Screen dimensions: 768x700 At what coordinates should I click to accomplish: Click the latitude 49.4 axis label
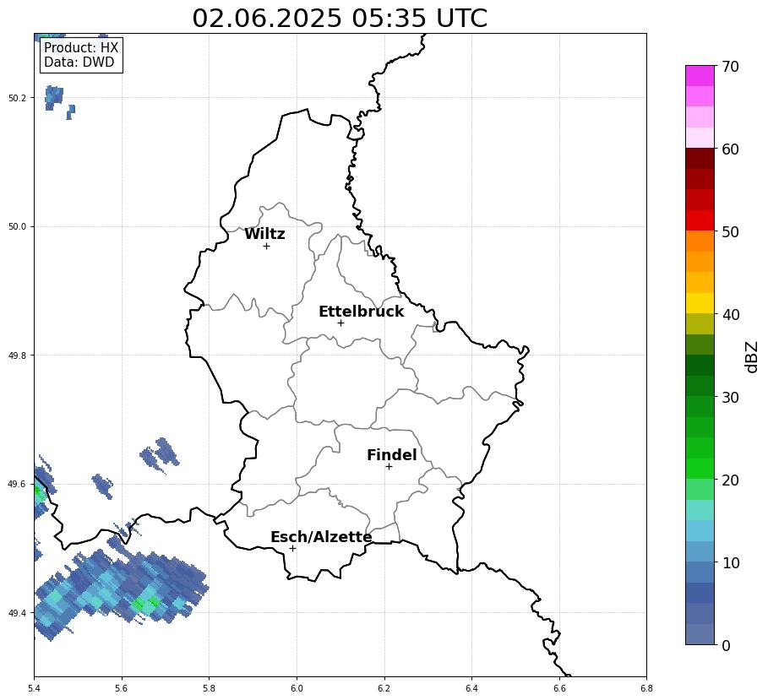16,613
